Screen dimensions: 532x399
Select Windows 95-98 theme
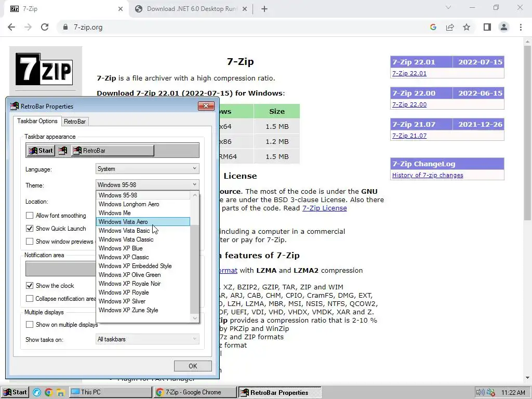tap(143, 195)
